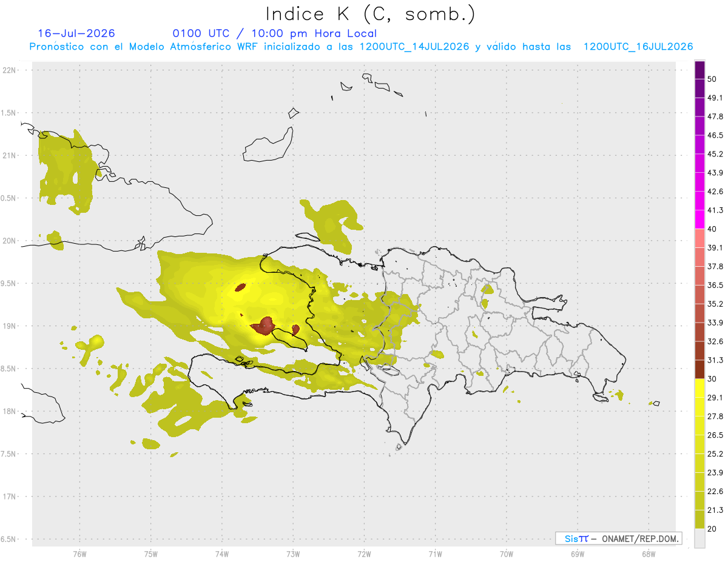Click the colorbar value "30"
Screen dimensions: 728x562
(x=712, y=379)
